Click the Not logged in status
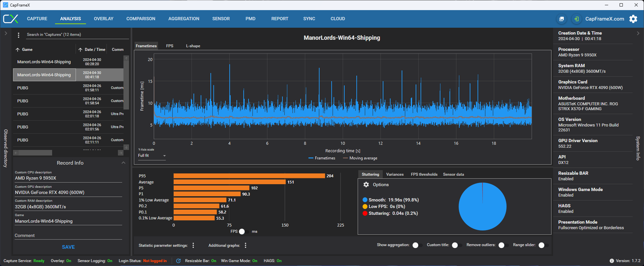 click(155, 261)
